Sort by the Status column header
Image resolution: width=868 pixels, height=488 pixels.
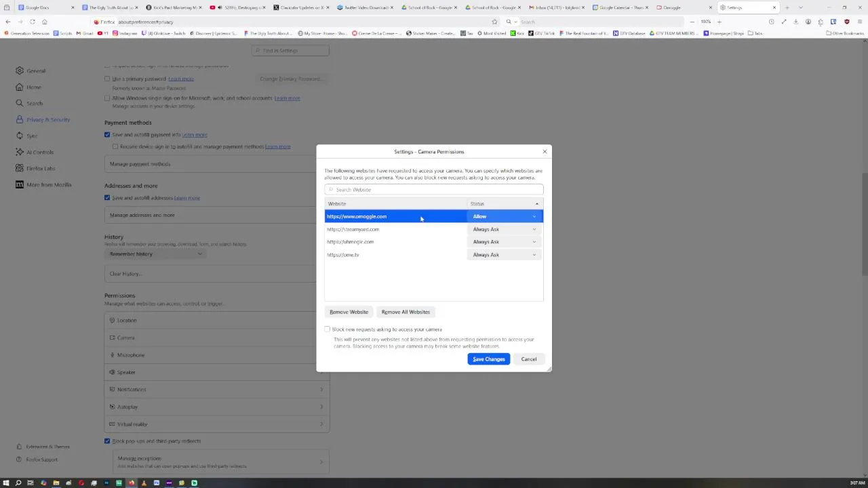coord(505,203)
